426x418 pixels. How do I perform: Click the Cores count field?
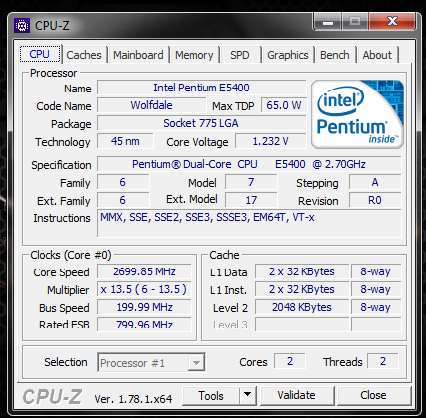[289, 361]
